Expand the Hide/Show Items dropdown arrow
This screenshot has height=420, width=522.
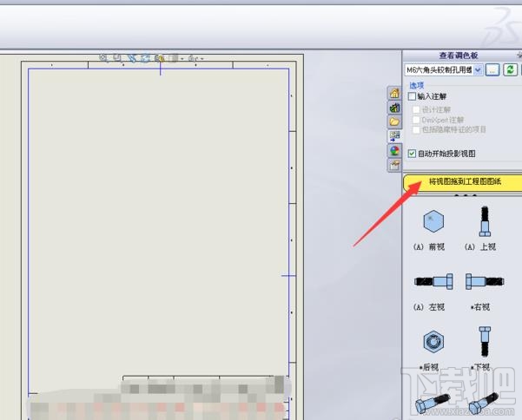coord(202,59)
